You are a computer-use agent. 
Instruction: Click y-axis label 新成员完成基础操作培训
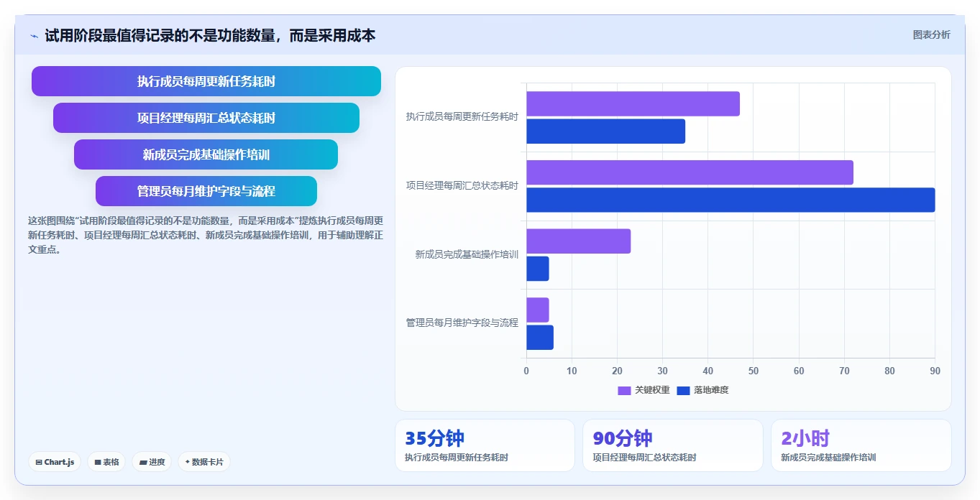[x=467, y=254]
